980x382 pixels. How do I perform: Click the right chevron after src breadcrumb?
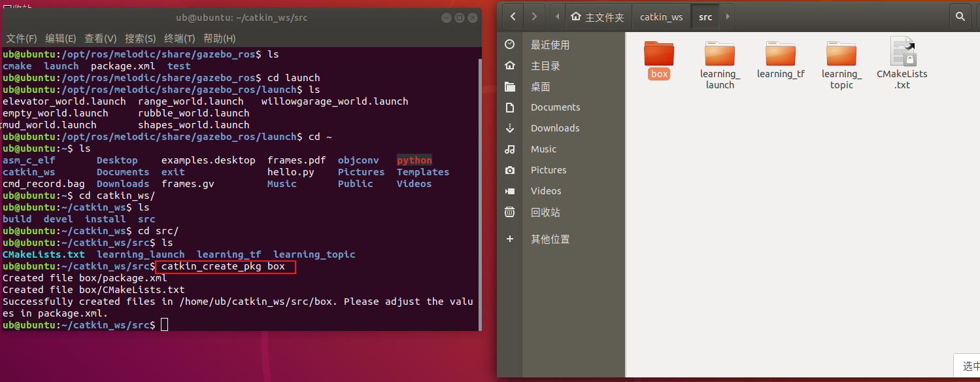[727, 16]
